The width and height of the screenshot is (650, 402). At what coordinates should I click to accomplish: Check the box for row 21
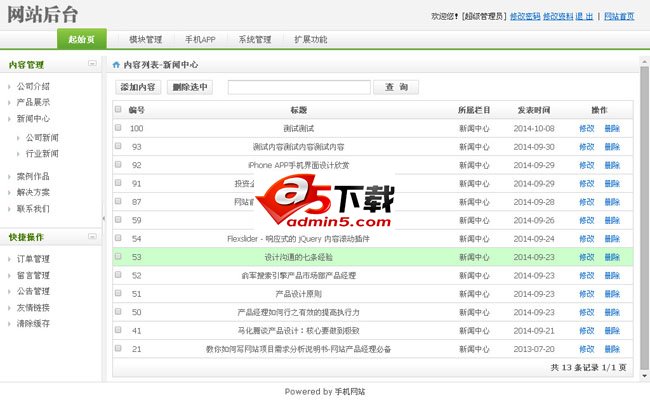[118, 348]
